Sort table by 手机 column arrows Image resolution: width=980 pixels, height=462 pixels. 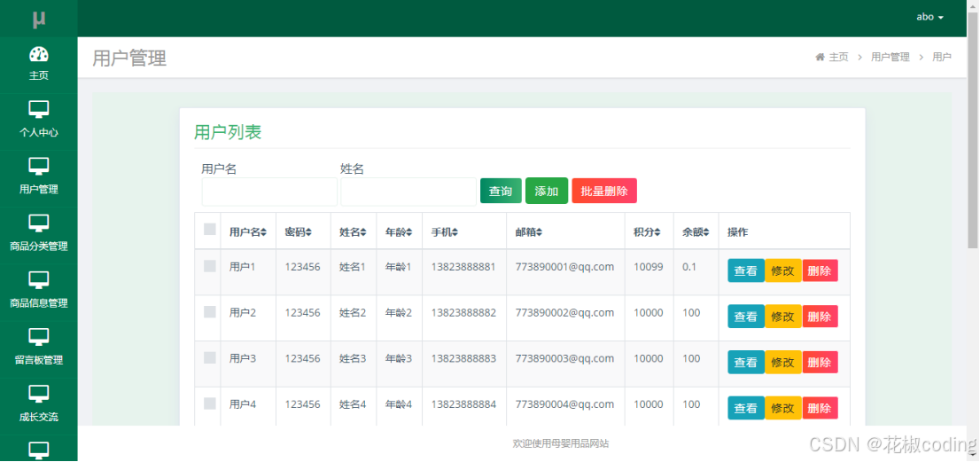point(455,232)
